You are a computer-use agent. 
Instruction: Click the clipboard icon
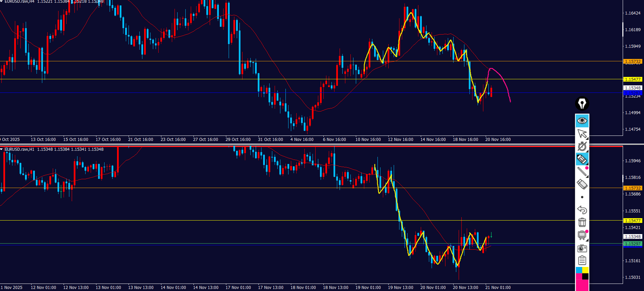coord(582,261)
